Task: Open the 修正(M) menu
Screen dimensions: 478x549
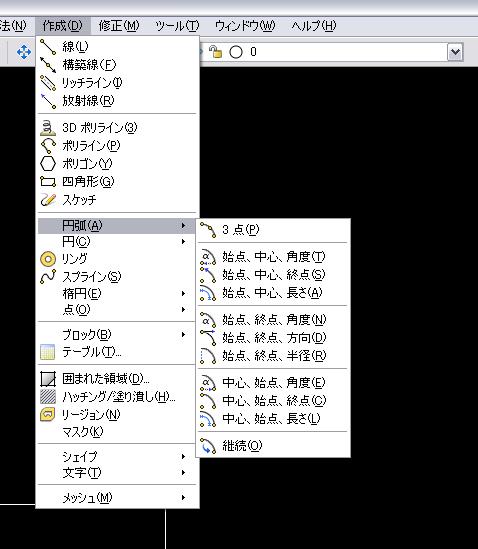Action: coord(119,26)
